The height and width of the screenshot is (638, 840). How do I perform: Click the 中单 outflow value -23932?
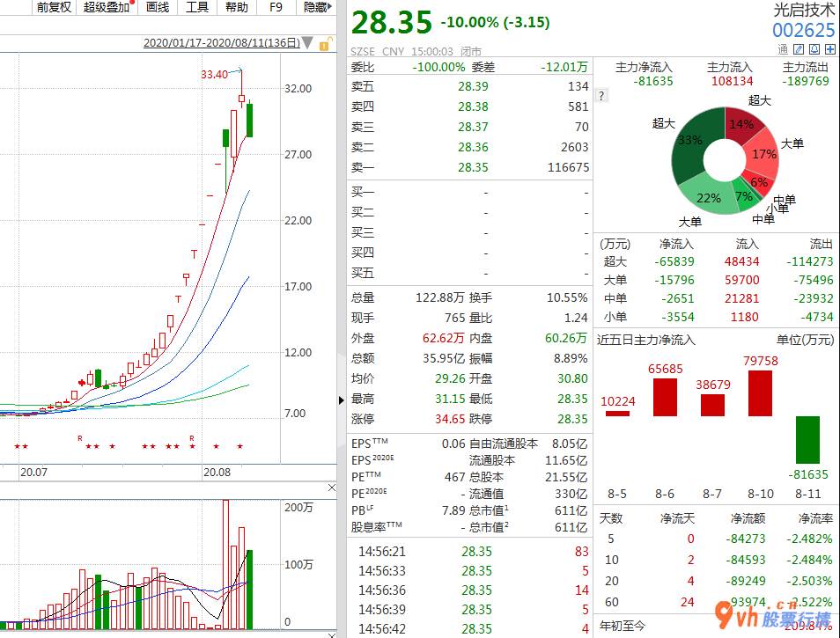[x=813, y=298]
